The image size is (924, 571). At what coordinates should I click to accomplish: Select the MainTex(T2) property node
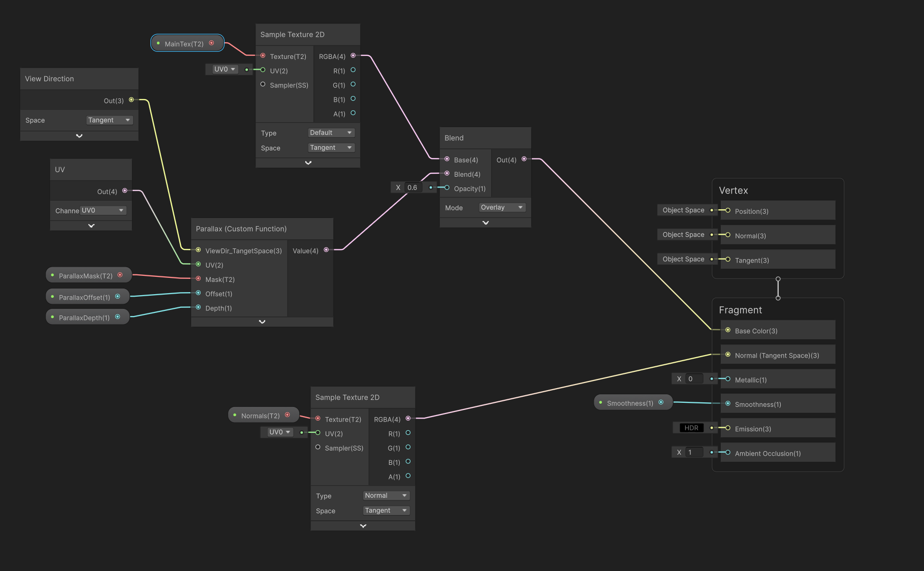pyautogui.click(x=187, y=43)
